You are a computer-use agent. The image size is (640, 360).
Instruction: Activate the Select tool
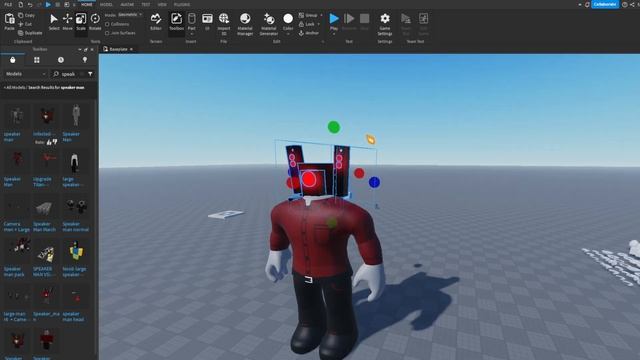[54, 22]
